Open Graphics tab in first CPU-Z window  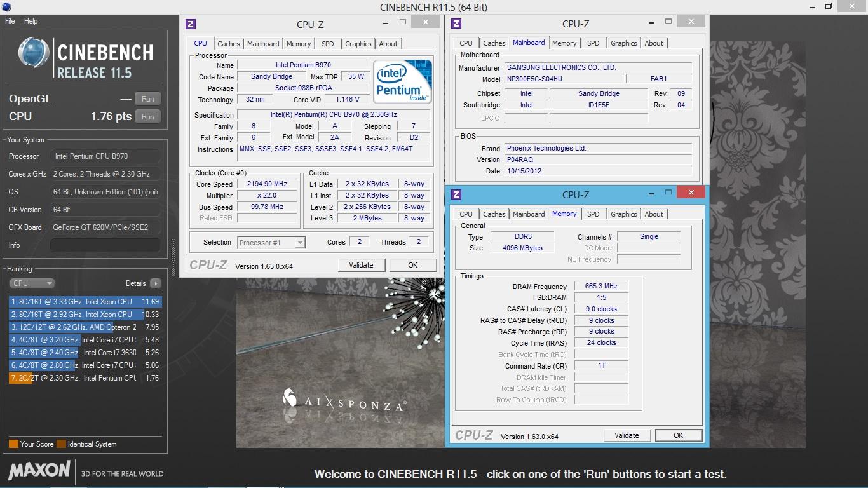(x=358, y=44)
